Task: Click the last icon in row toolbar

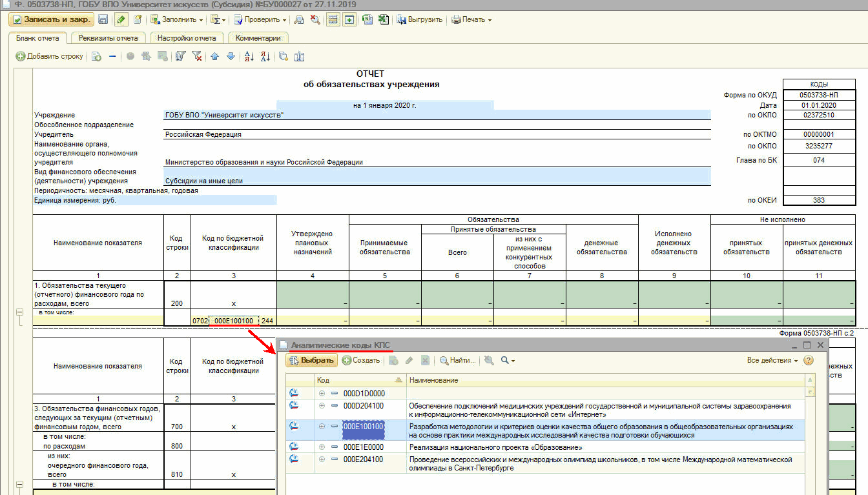Action: pyautogui.click(x=299, y=56)
